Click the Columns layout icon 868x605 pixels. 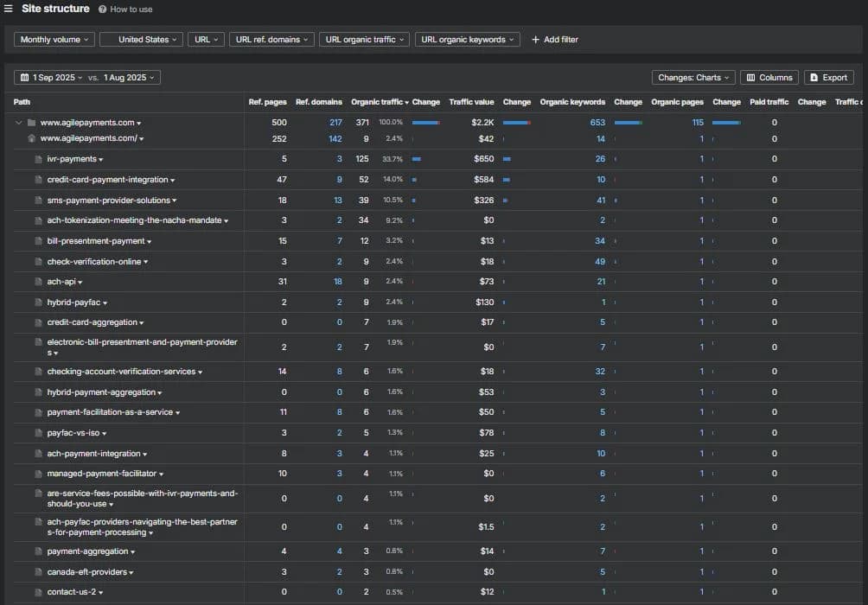click(750, 78)
